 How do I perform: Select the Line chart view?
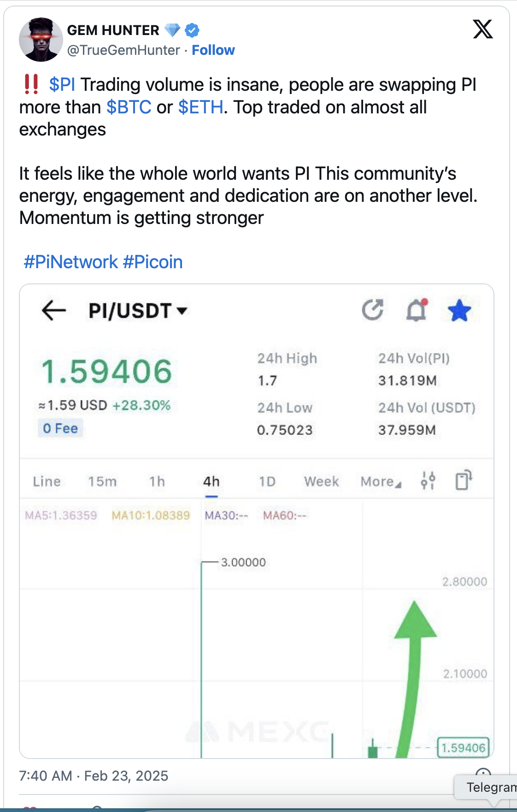click(x=47, y=481)
